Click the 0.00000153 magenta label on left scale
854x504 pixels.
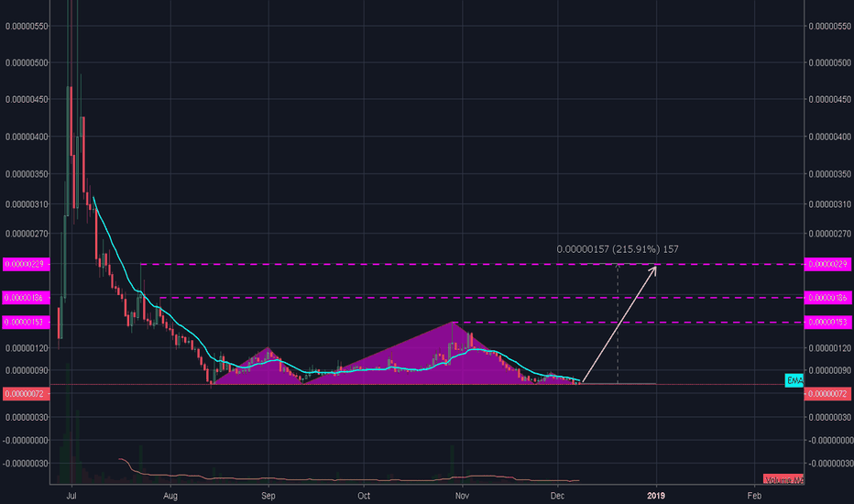pyautogui.click(x=27, y=322)
